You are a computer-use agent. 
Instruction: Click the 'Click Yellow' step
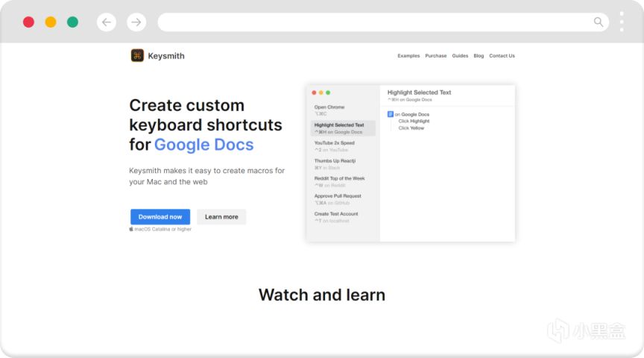pos(411,128)
